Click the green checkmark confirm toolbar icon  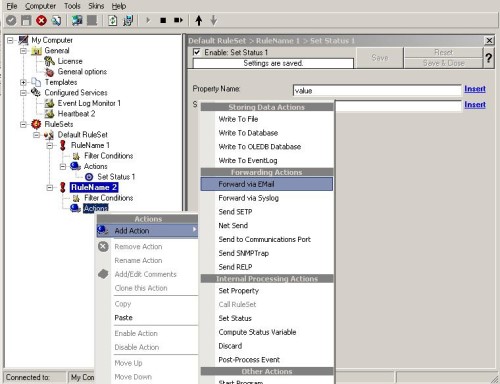11,20
